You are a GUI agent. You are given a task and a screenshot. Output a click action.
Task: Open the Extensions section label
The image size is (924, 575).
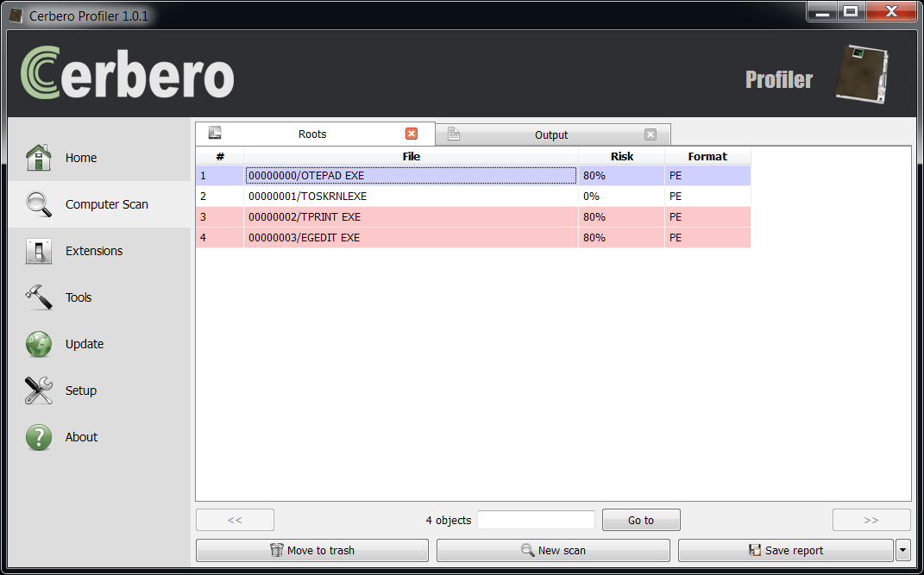(94, 251)
